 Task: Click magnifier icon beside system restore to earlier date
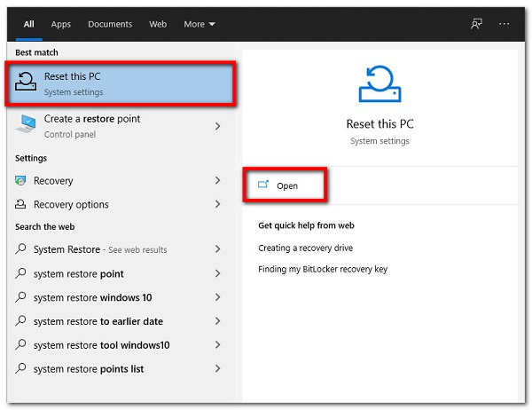tap(20, 321)
